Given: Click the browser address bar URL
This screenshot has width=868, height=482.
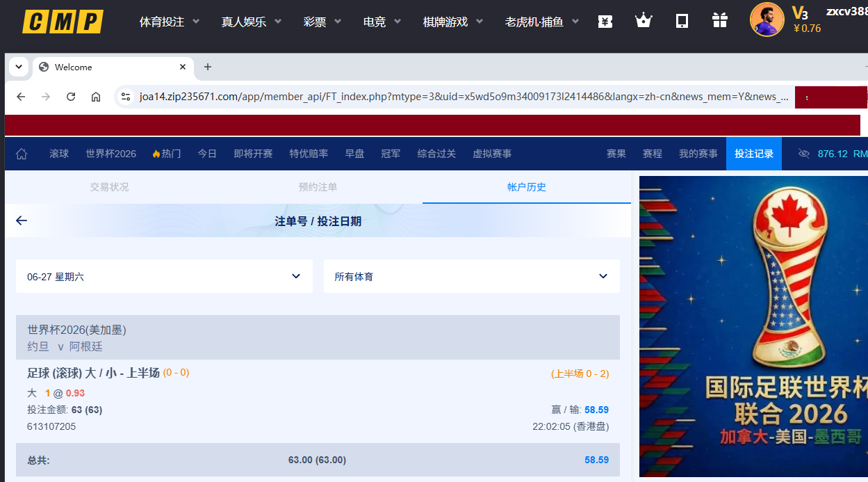Looking at the screenshot, I should (464, 97).
